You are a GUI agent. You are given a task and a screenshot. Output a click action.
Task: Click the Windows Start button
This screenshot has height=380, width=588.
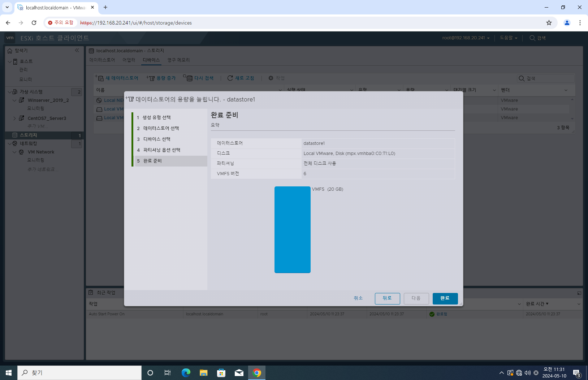click(x=9, y=373)
